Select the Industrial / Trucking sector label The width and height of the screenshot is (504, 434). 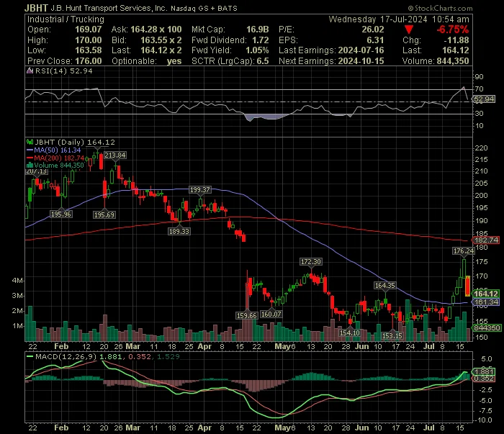pos(66,19)
